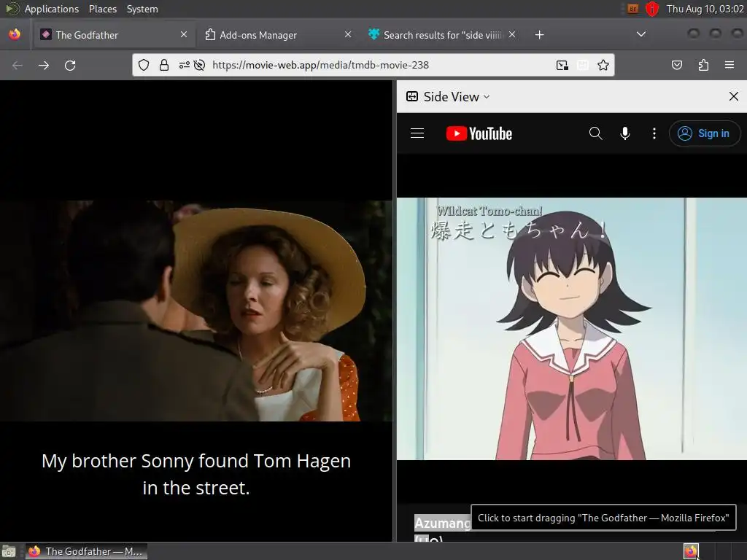Open the Applications menu
The width and height of the screenshot is (747, 560).
click(x=52, y=9)
